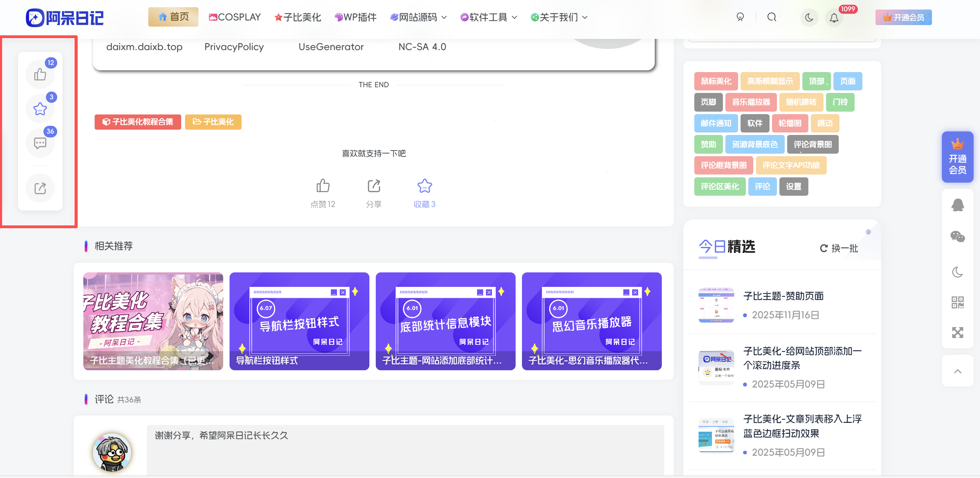980x478 pixels.
Task: Expand the 网站源码 dropdown menu
Action: click(x=417, y=17)
